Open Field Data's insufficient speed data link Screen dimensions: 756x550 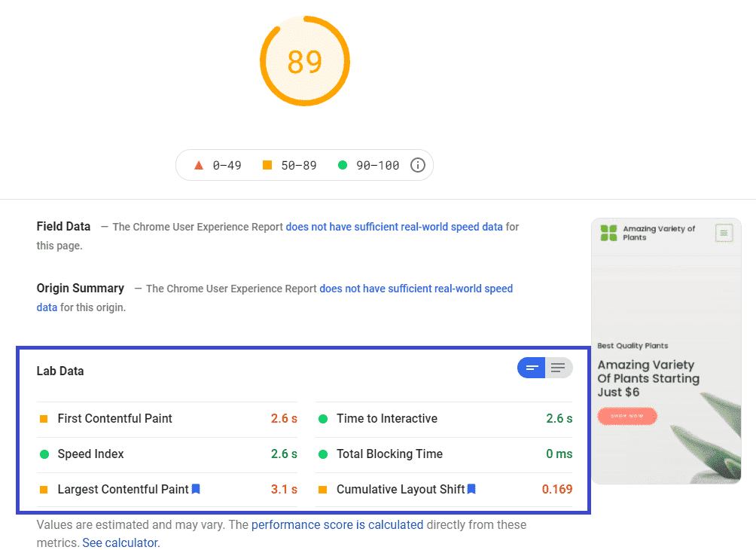394,227
